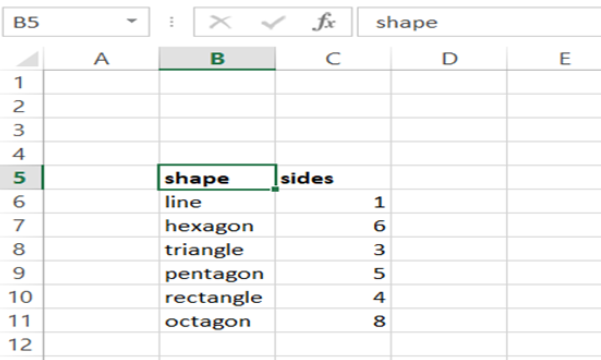Select column C header
The image size is (601, 360).
click(333, 59)
